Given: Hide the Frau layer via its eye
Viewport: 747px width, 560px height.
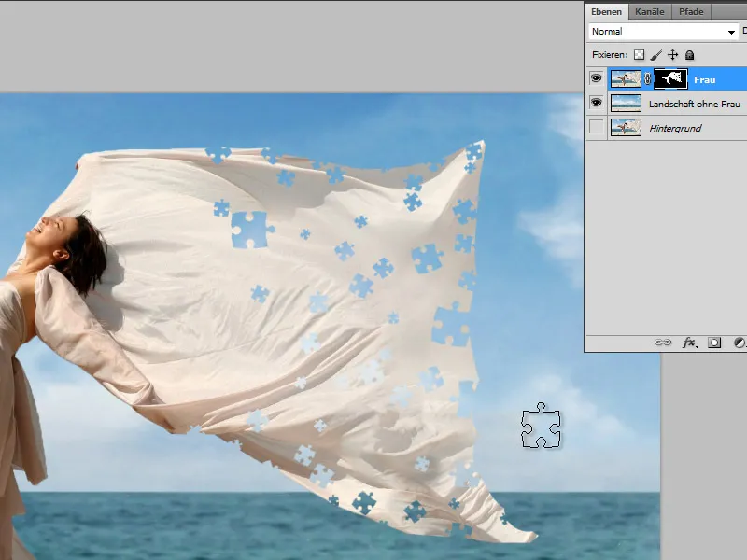Looking at the screenshot, I should (x=596, y=78).
